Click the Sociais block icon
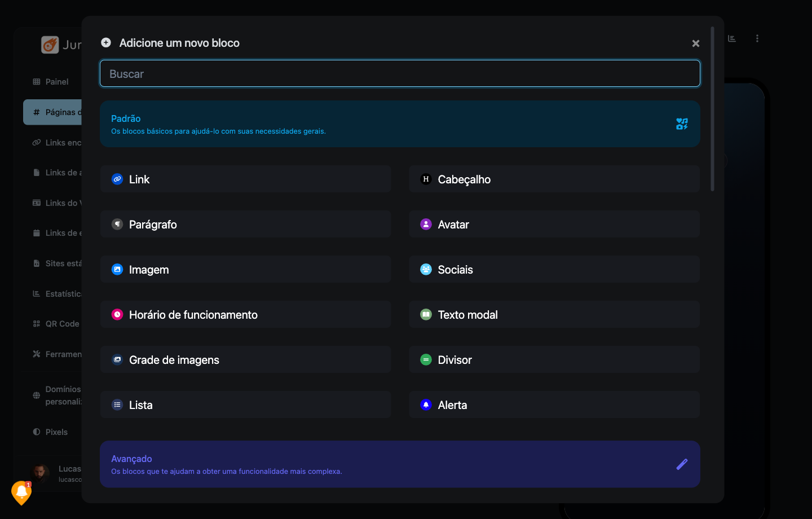 coord(426,270)
